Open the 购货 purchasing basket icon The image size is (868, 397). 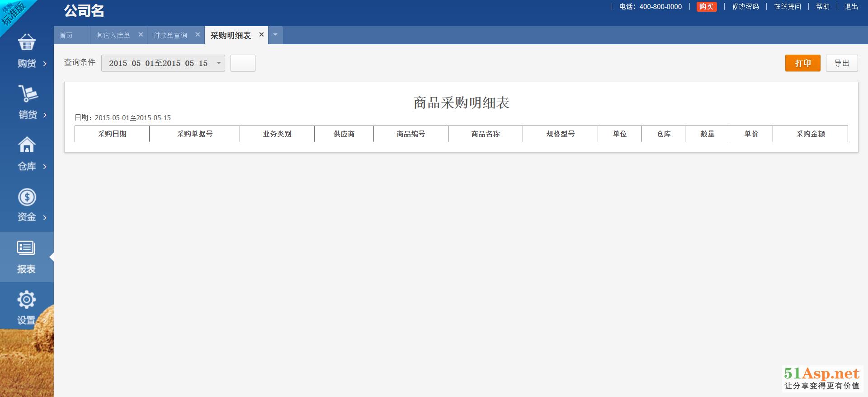[x=27, y=42]
